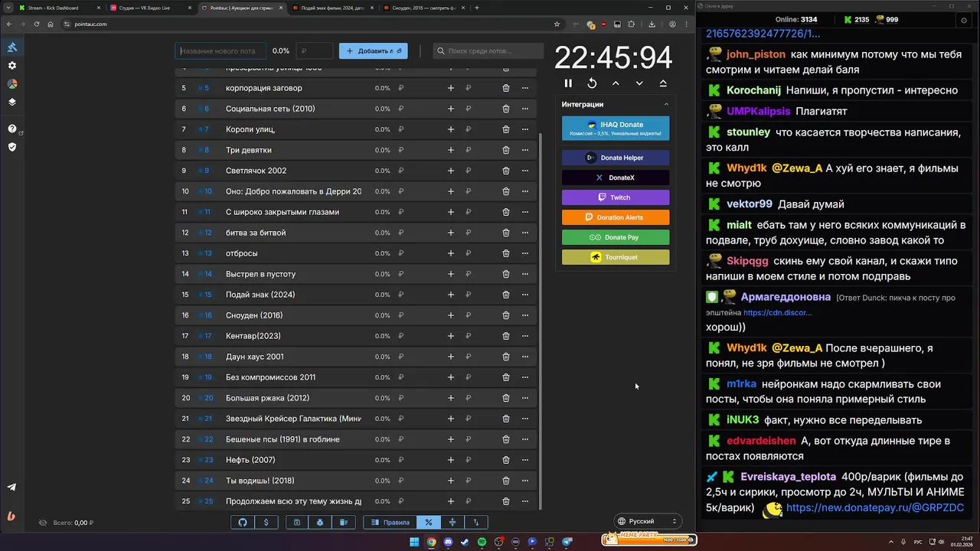The height and width of the screenshot is (551, 980).
Task: Increase timer with the up chevron
Action: tap(616, 83)
